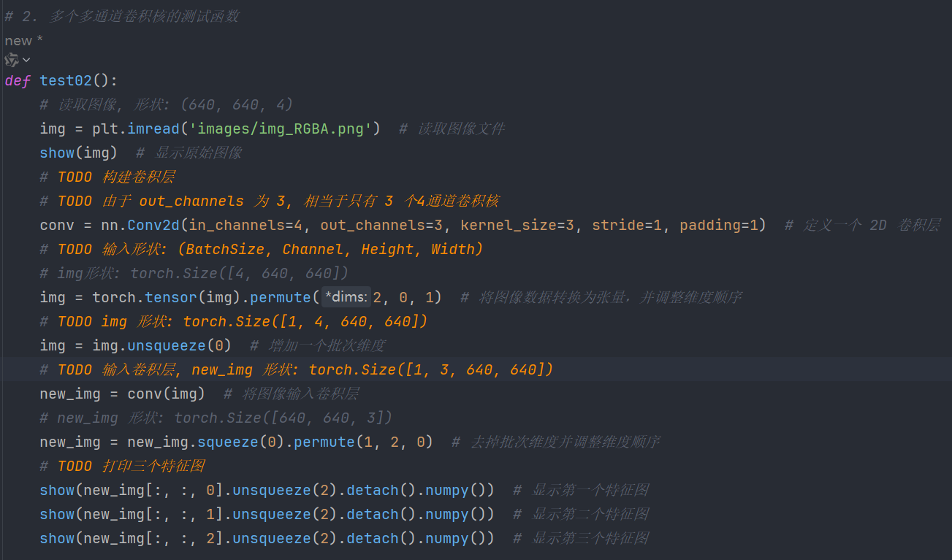
Task: Click the comment '显示第三个特征图'
Action: (581, 538)
